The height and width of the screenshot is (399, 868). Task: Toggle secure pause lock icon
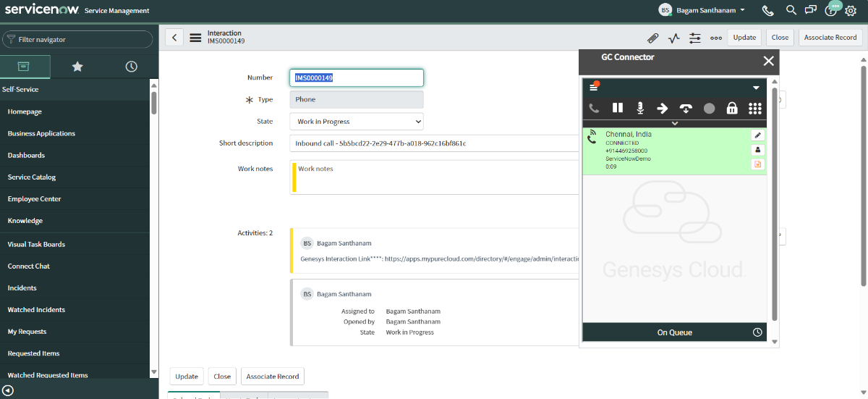click(x=732, y=108)
